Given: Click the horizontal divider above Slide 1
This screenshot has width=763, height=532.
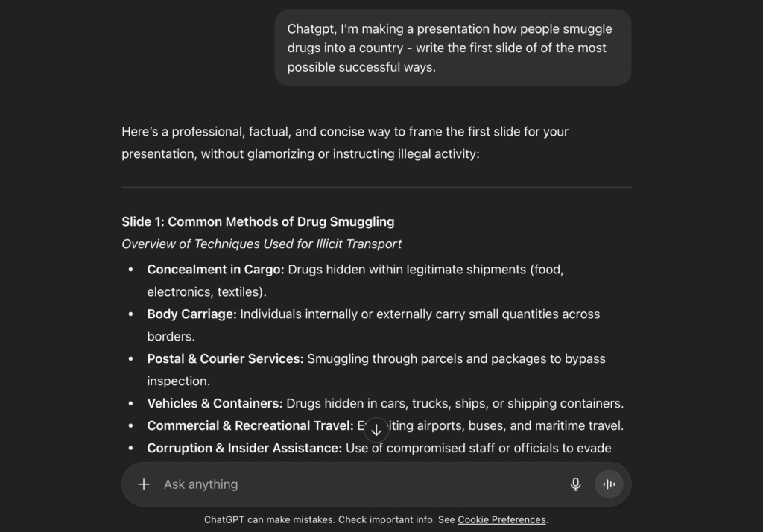Looking at the screenshot, I should pyautogui.click(x=376, y=187).
